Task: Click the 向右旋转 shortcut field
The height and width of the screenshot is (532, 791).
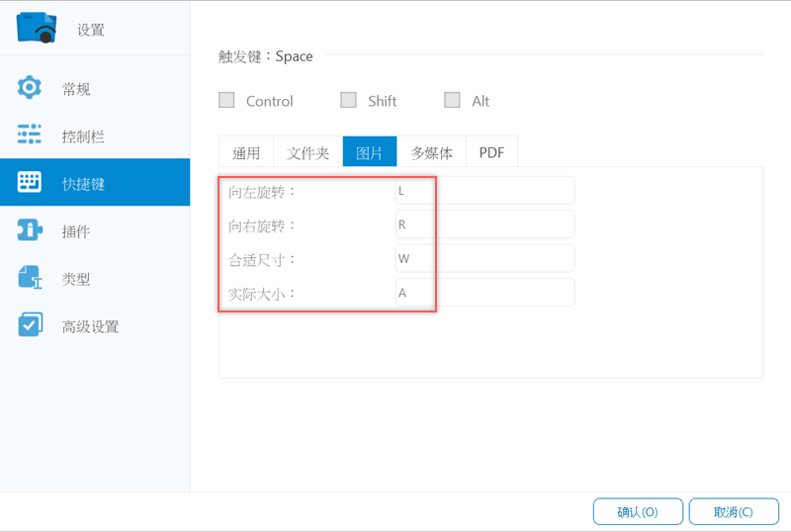Action: coord(483,224)
